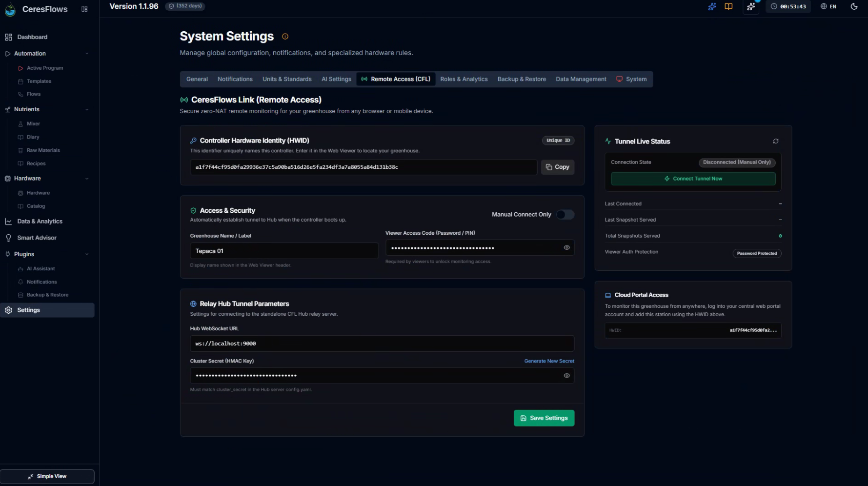Select the Remote Access (CFL) tab
The width and height of the screenshot is (868, 486).
point(396,79)
